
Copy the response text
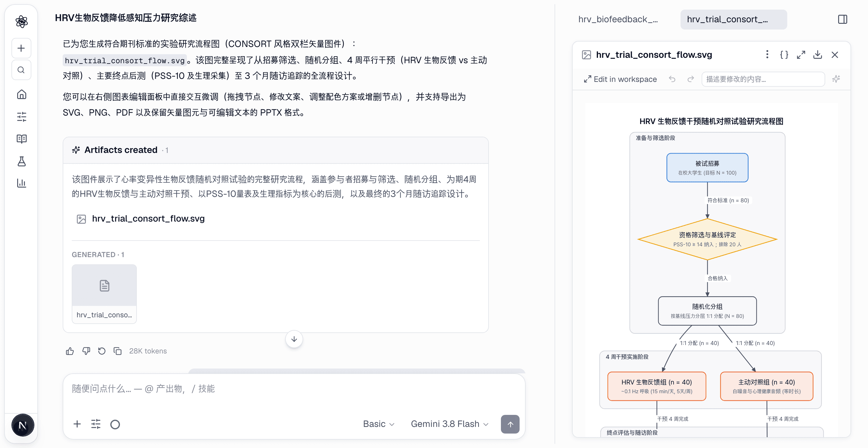118,351
